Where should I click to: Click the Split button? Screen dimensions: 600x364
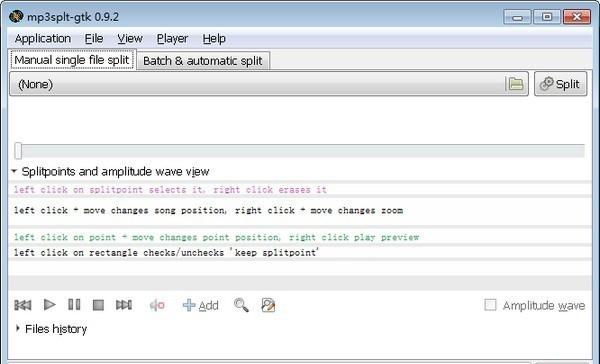560,84
